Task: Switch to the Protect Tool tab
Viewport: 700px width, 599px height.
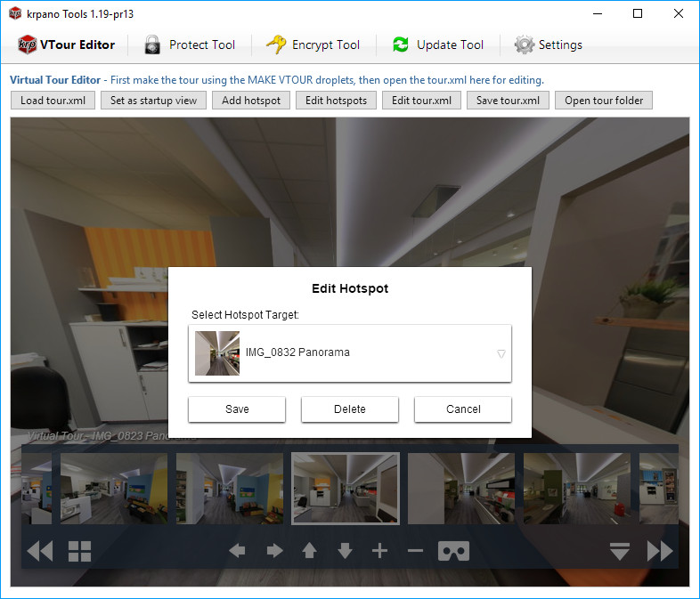Action: coord(190,45)
